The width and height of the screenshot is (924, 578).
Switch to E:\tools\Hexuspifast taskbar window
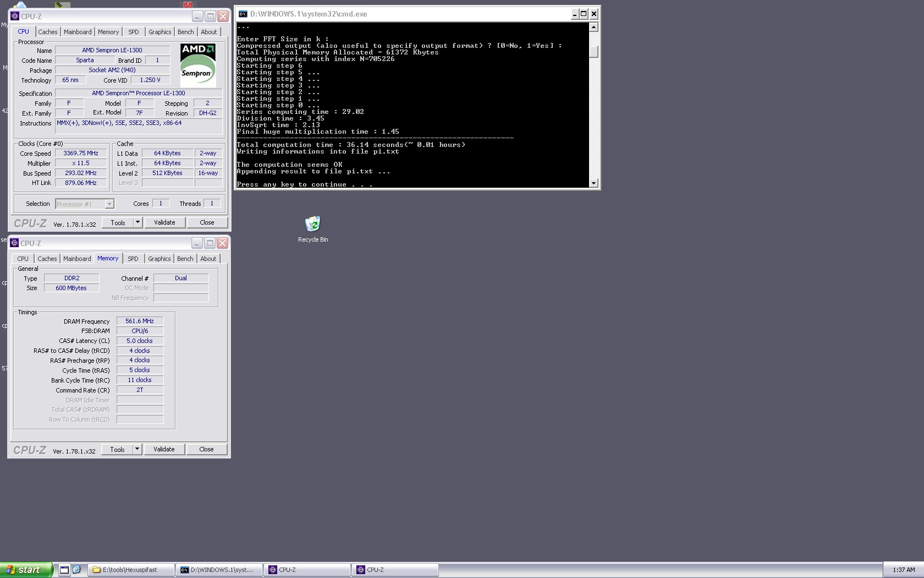(131, 570)
